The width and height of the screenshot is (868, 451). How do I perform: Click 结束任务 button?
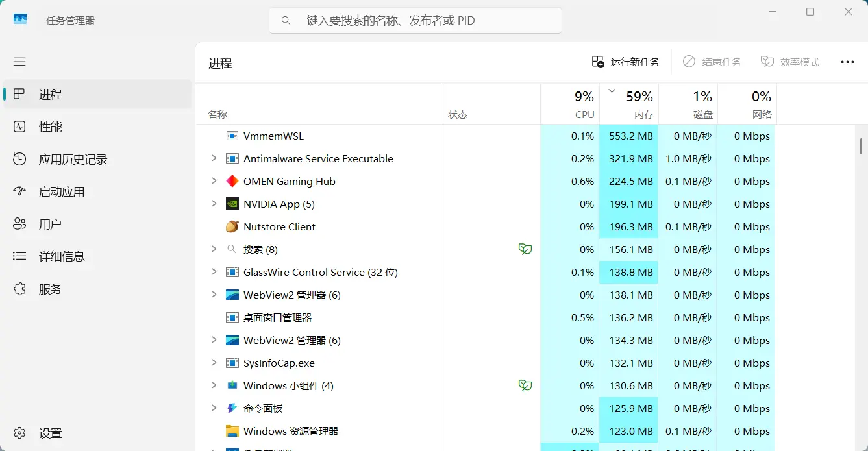pyautogui.click(x=712, y=62)
